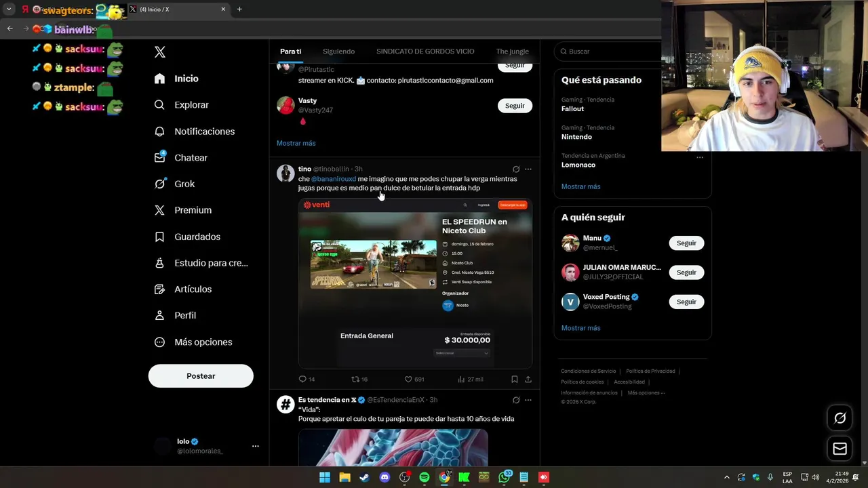Click the Postear button
The width and height of the screenshot is (868, 488).
click(201, 376)
